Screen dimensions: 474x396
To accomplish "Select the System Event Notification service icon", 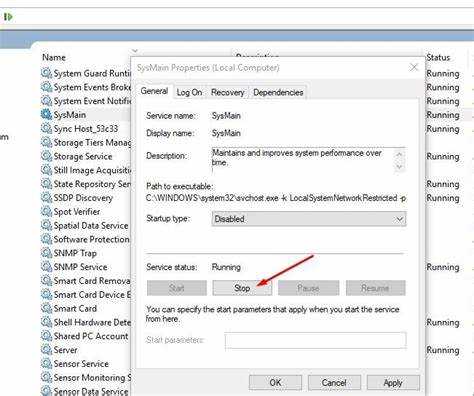I will tap(46, 101).
